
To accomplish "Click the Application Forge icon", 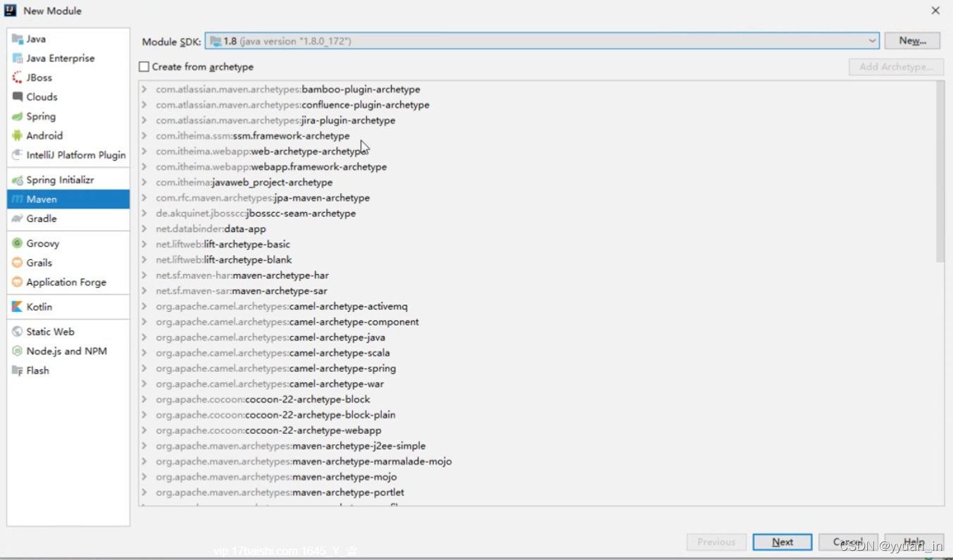I will pyautogui.click(x=18, y=282).
